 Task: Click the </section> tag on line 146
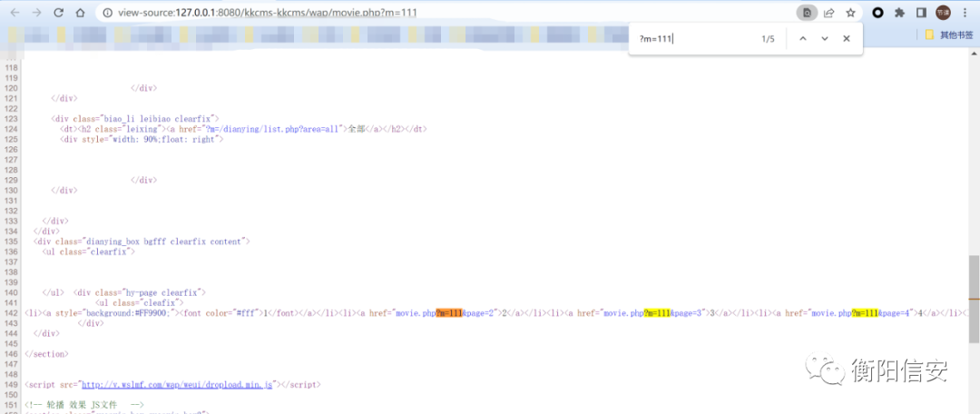pyautogui.click(x=45, y=354)
